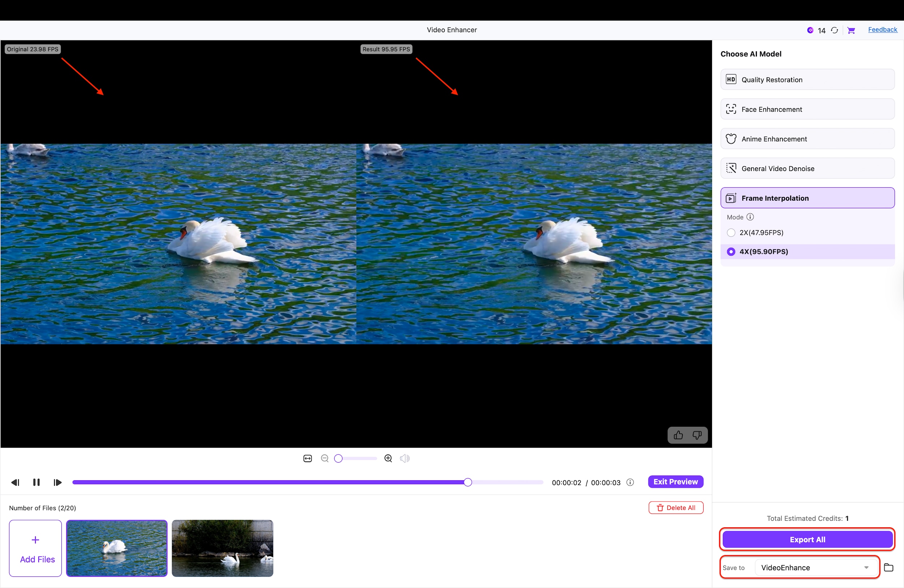The image size is (904, 588).
Task: Mute the preview audio
Action: tap(405, 459)
